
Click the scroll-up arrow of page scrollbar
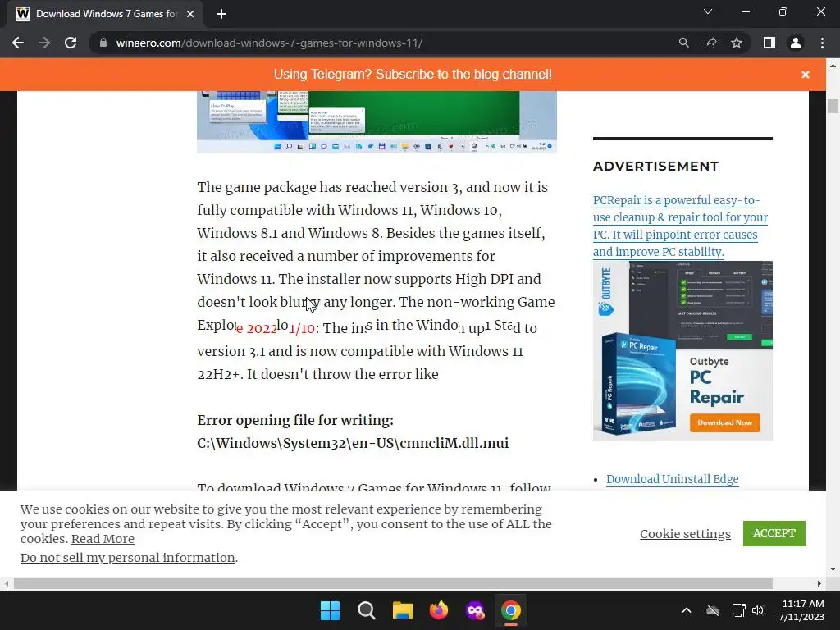(833, 66)
